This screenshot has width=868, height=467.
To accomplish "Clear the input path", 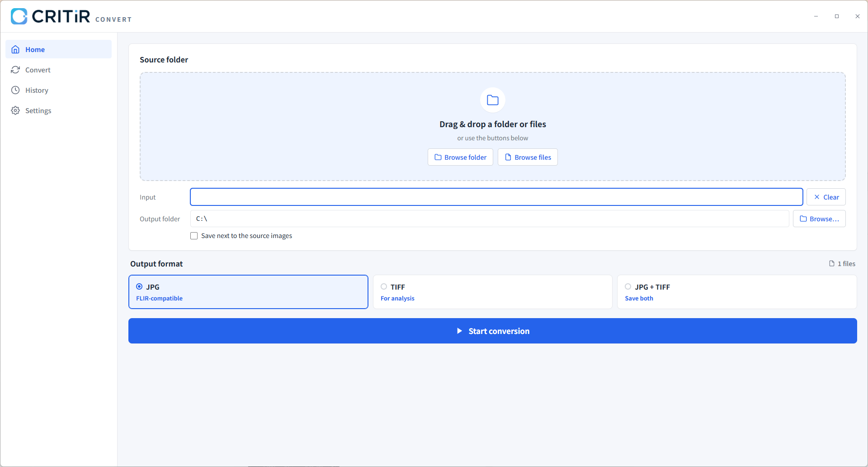I will pyautogui.click(x=826, y=197).
